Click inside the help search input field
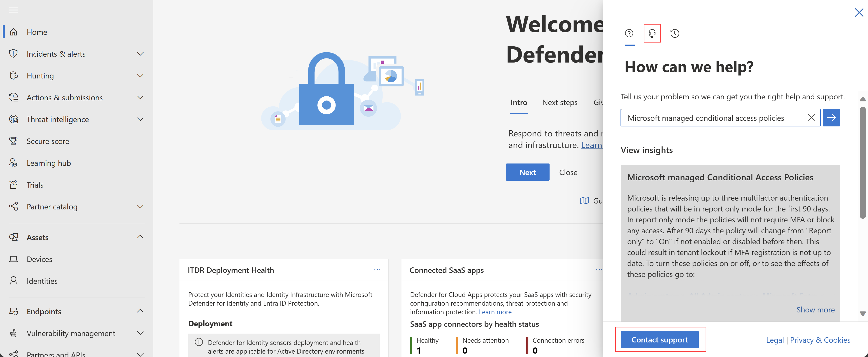This screenshot has height=357, width=868. click(x=714, y=117)
